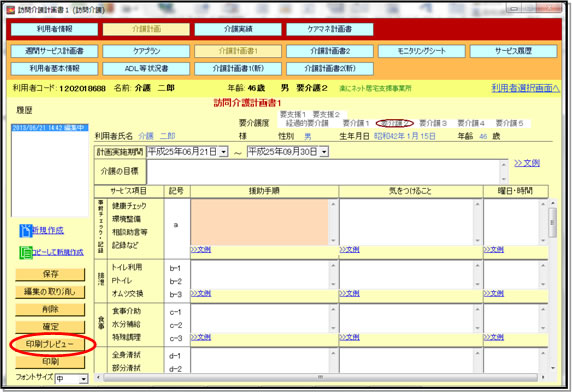Click 編集の取り消し button
The height and width of the screenshot is (392, 572).
click(x=50, y=292)
